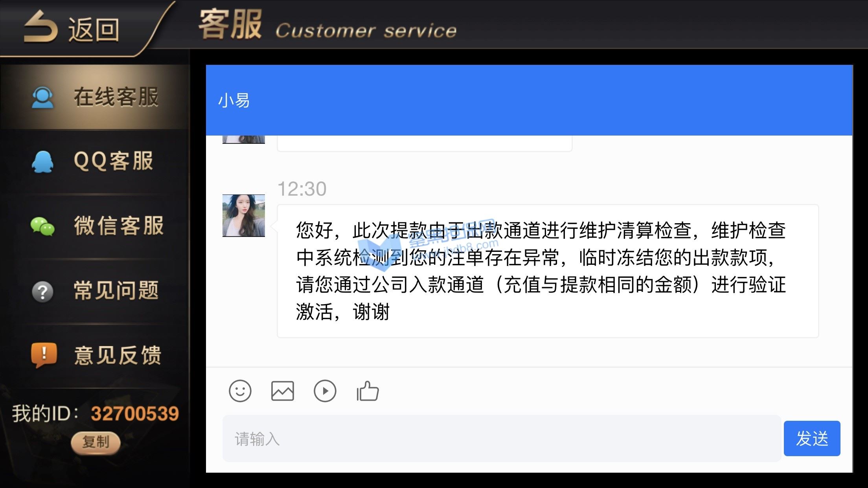Go to 常见问题 section
This screenshot has height=488, width=868.
95,291
